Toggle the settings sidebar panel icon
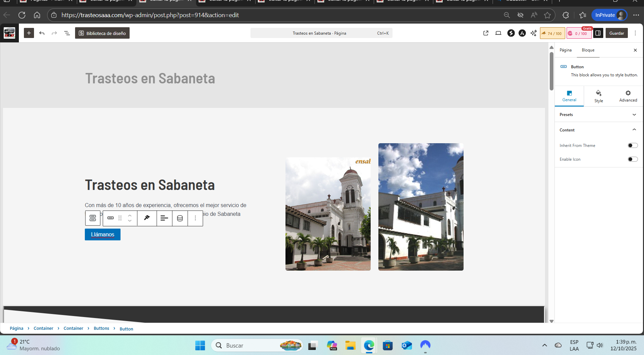644x355 pixels. point(598,33)
